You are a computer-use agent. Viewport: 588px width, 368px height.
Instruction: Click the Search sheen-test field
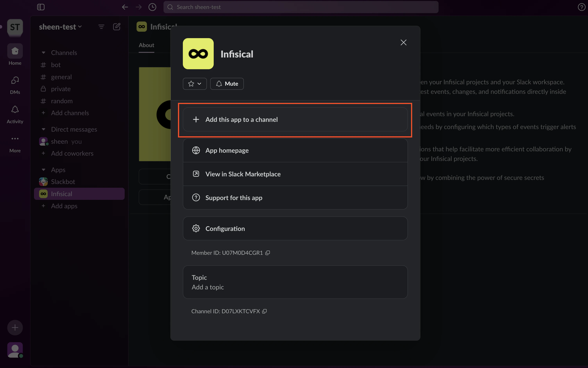(x=301, y=7)
